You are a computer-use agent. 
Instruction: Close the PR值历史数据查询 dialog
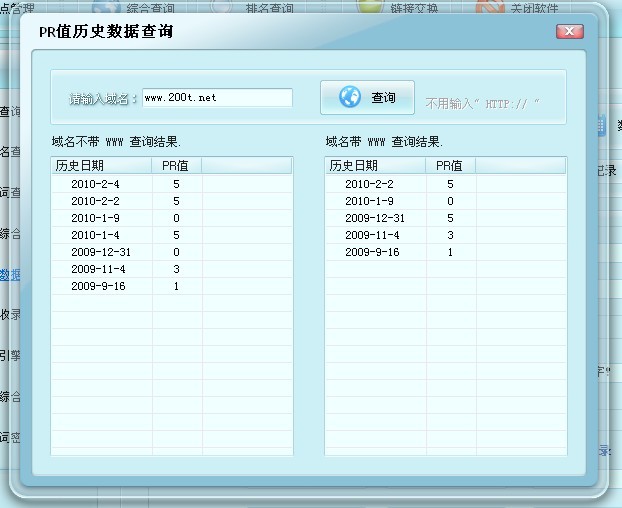point(570,31)
